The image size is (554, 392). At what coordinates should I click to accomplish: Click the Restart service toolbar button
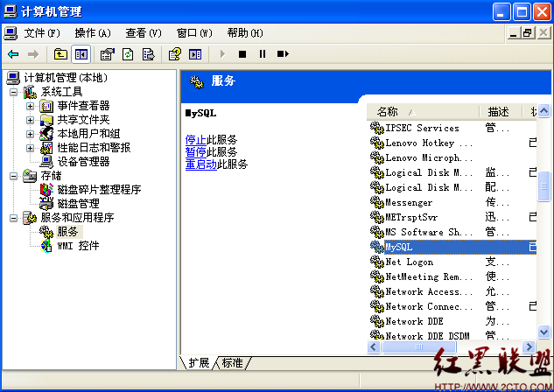click(x=283, y=54)
